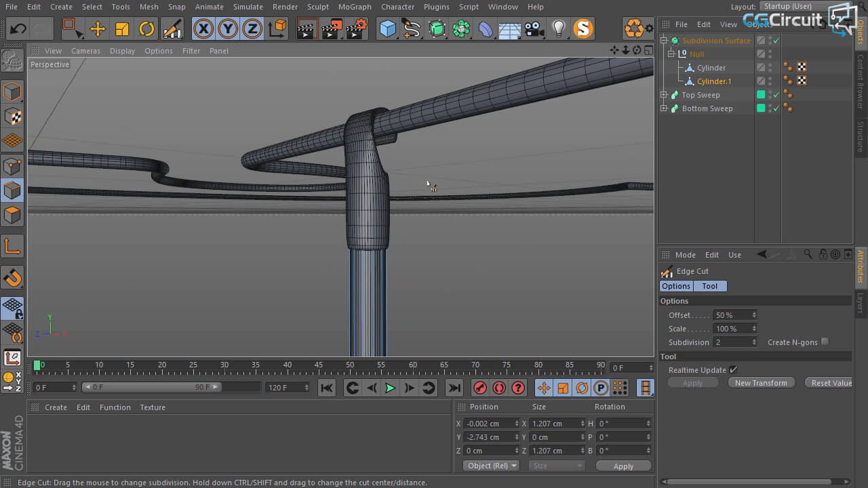
Task: Add a camera object from toolbar
Action: 534,28
